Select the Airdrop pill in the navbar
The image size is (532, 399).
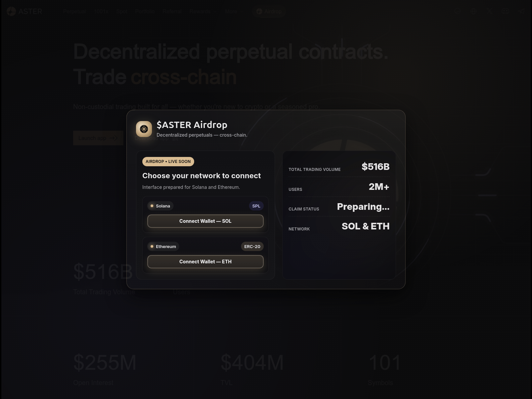coord(269,11)
